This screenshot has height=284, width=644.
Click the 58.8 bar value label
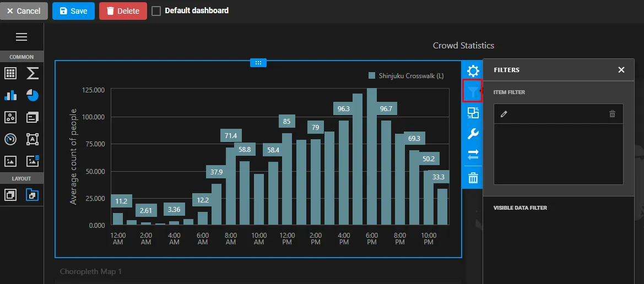coord(245,149)
